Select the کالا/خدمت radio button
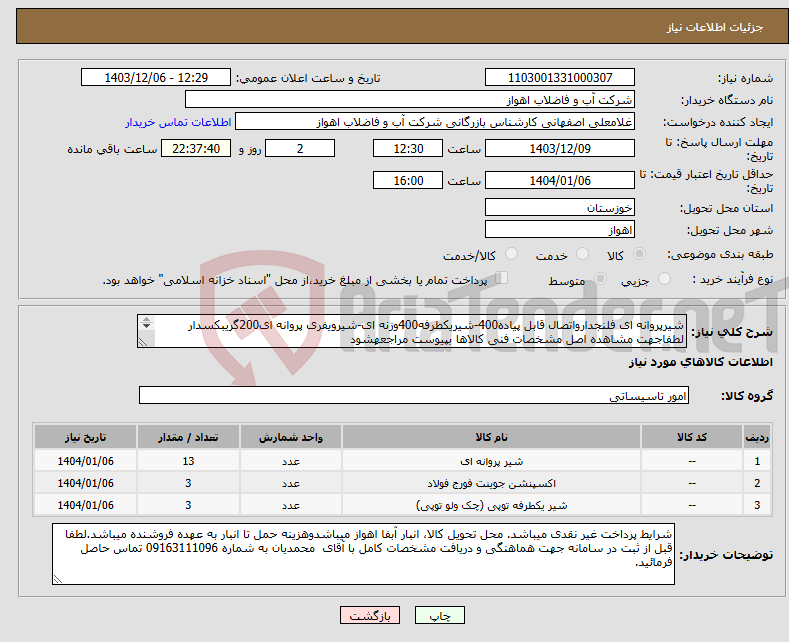This screenshot has height=642, width=789. [x=511, y=254]
